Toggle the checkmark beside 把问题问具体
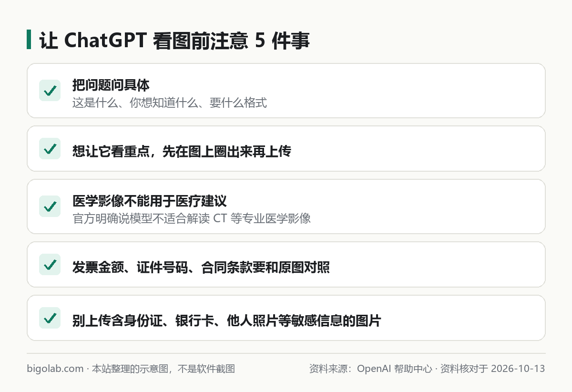 click(x=50, y=91)
